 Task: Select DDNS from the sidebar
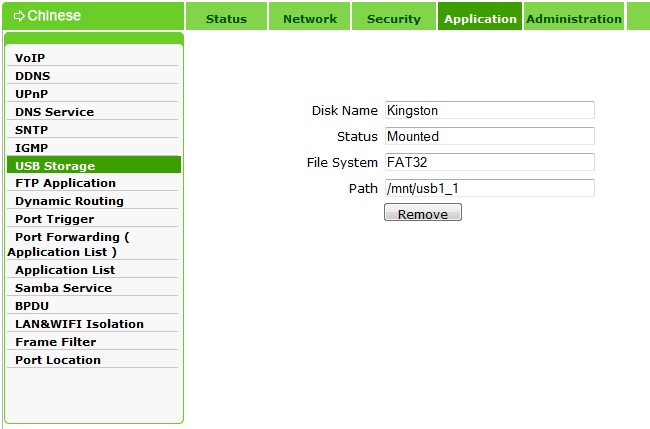33,76
